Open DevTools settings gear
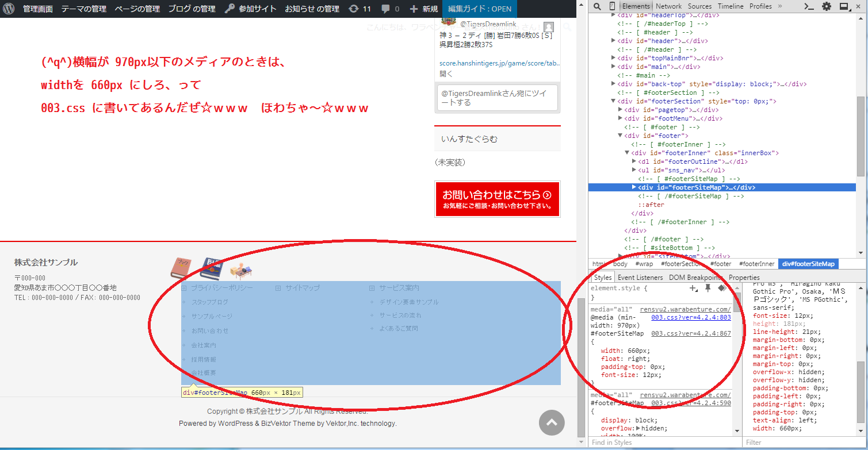This screenshot has height=450, width=868. [827, 6]
